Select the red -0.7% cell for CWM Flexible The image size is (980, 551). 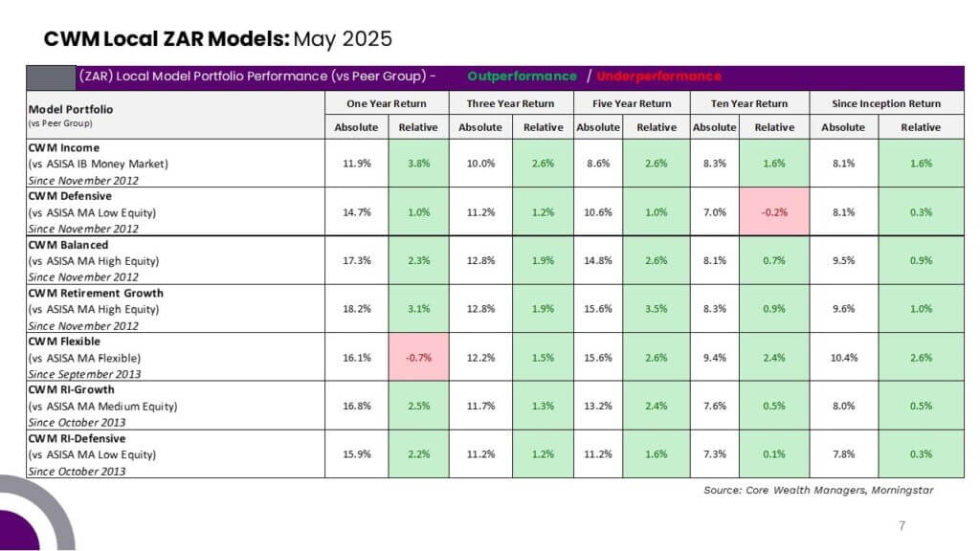tap(418, 357)
